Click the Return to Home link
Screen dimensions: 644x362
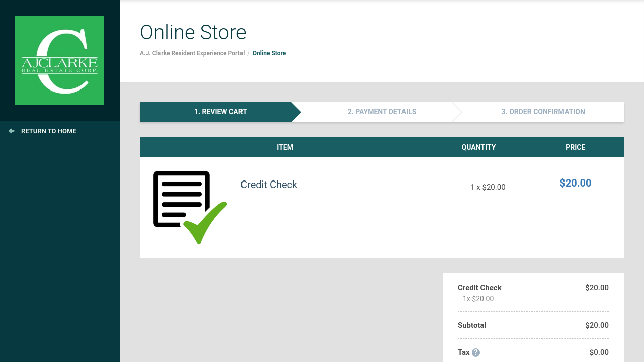pyautogui.click(x=49, y=131)
